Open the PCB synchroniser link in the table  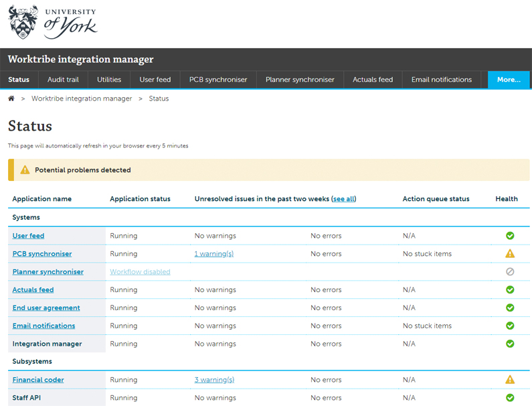[x=42, y=254]
